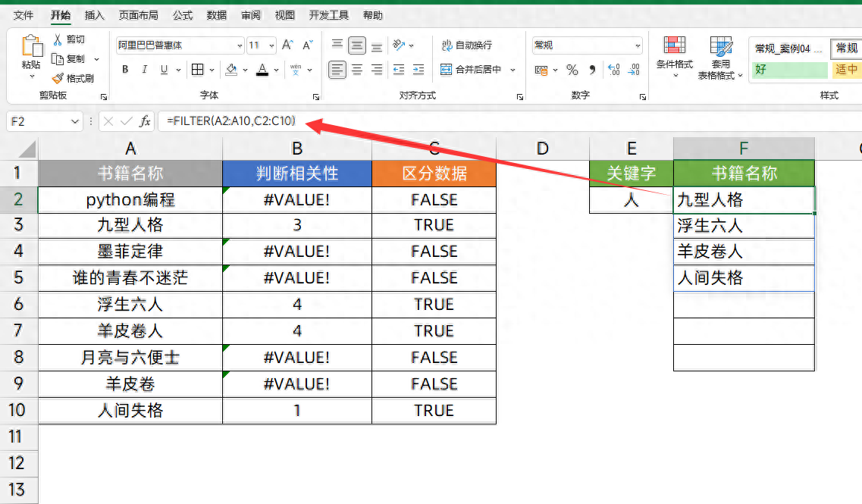The image size is (862, 504).
Task: Open the font size dropdown
Action: [x=271, y=45]
